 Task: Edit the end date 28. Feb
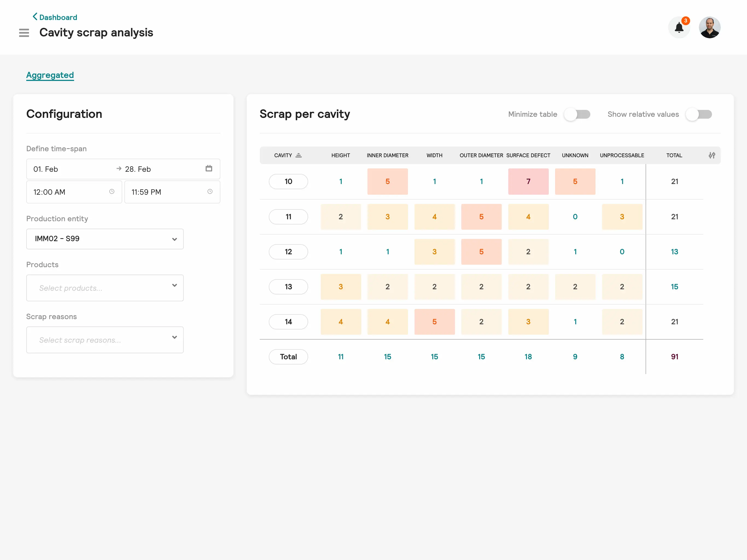[138, 169]
